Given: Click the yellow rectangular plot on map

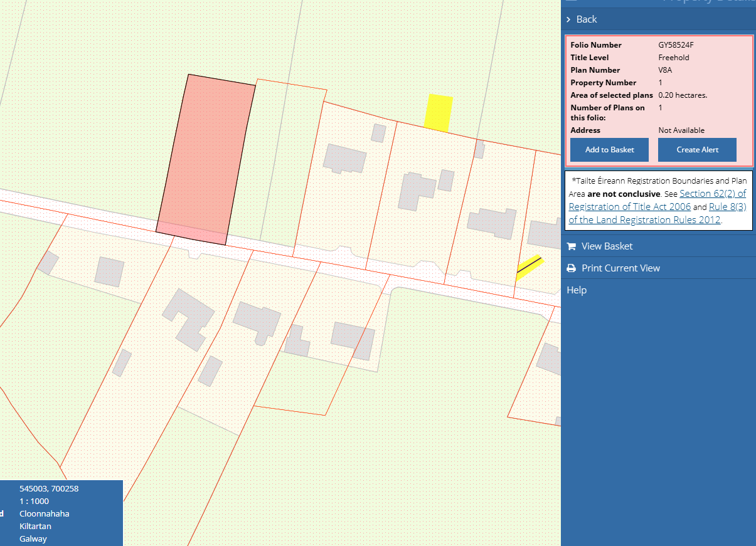Looking at the screenshot, I should (x=439, y=113).
